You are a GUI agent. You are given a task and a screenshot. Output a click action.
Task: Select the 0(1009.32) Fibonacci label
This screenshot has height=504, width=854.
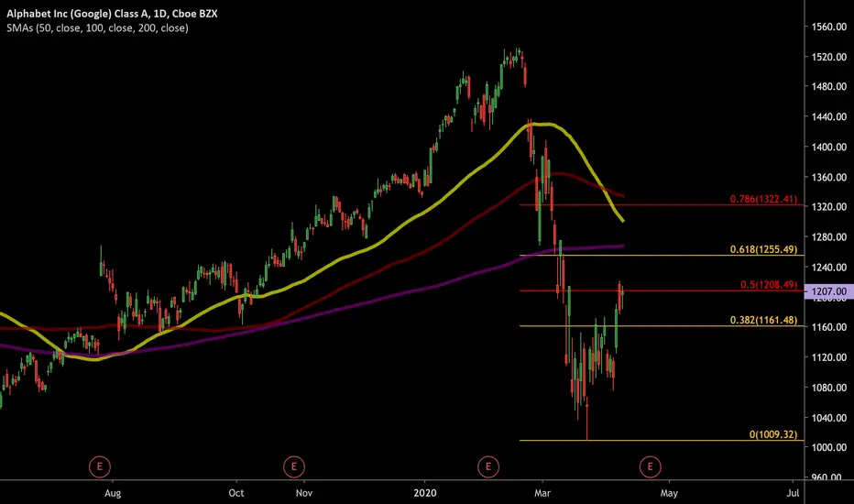coord(772,434)
